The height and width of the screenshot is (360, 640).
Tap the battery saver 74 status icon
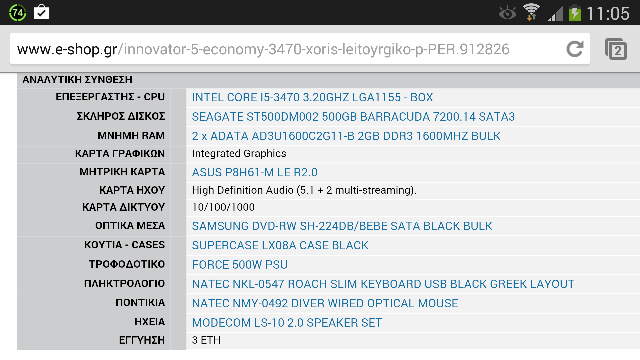coord(18,12)
